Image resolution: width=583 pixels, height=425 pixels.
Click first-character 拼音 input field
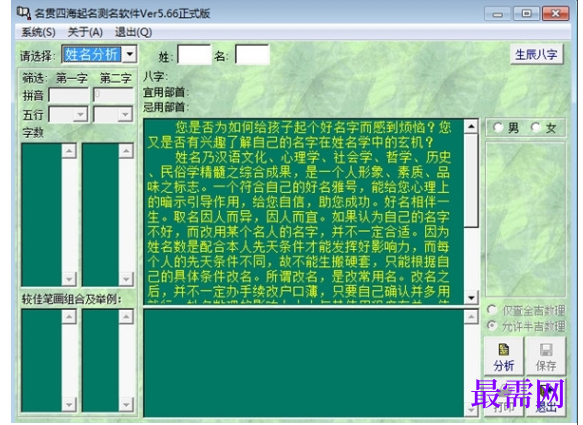tap(69, 95)
